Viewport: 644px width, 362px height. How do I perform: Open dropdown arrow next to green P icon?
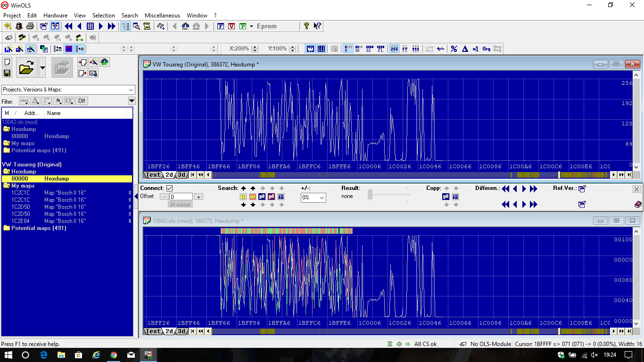(252, 26)
